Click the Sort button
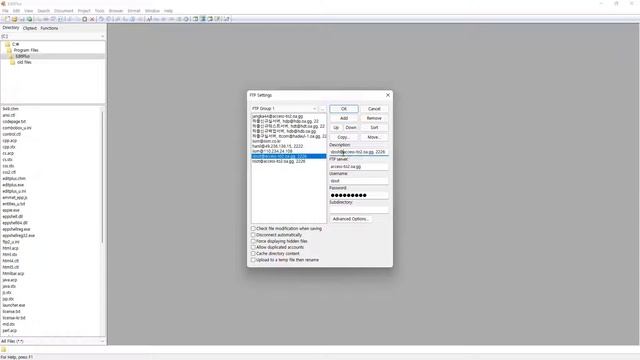 click(374, 128)
